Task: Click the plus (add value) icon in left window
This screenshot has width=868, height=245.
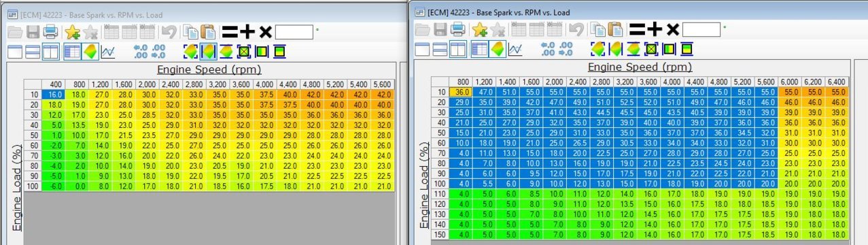Action: [x=247, y=31]
